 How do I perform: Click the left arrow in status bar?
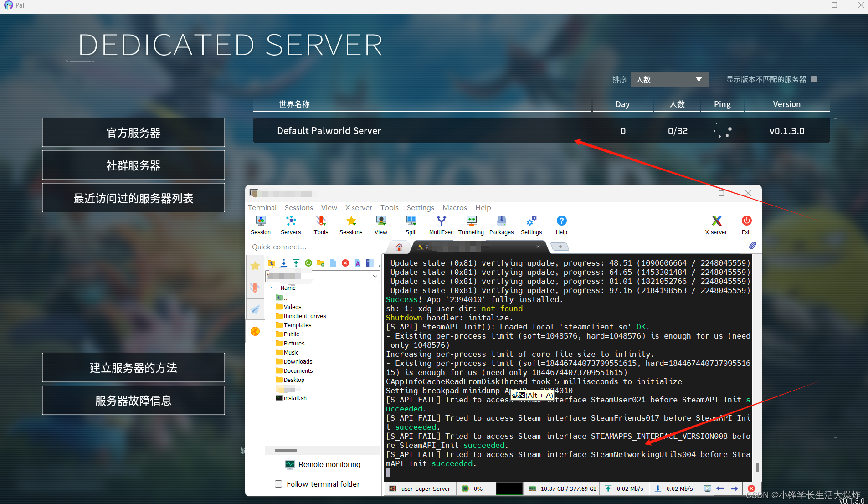coord(720,489)
